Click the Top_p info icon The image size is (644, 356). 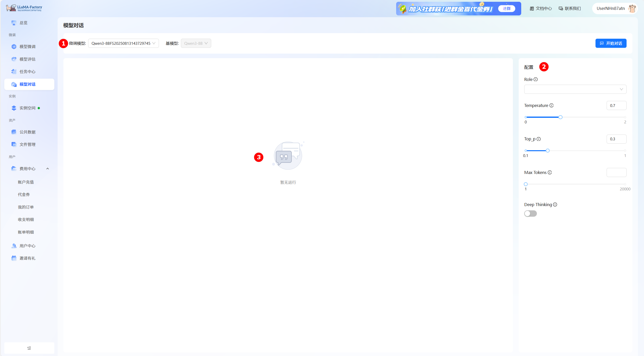coord(539,139)
